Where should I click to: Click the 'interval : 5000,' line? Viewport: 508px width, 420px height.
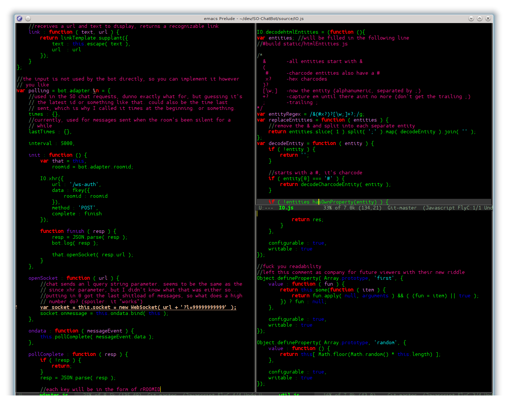pos(52,144)
